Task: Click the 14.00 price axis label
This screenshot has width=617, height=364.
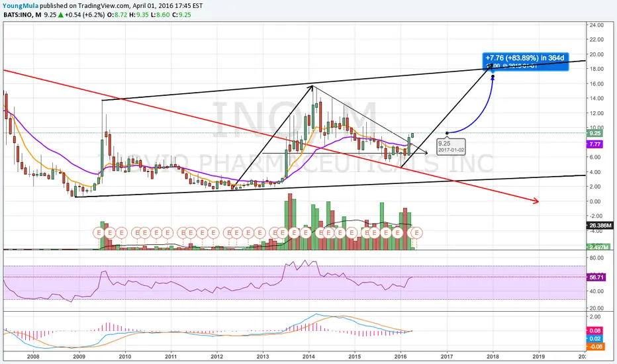Action: 596,99
